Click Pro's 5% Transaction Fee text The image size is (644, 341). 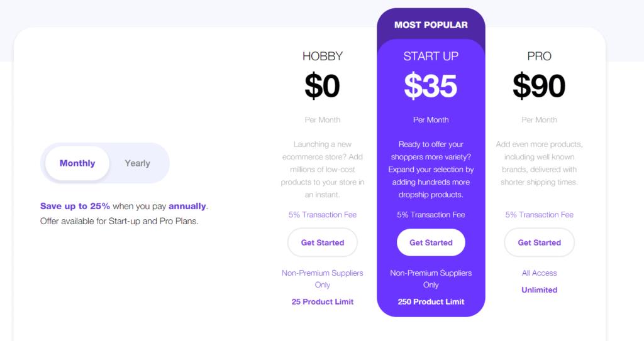[539, 215]
